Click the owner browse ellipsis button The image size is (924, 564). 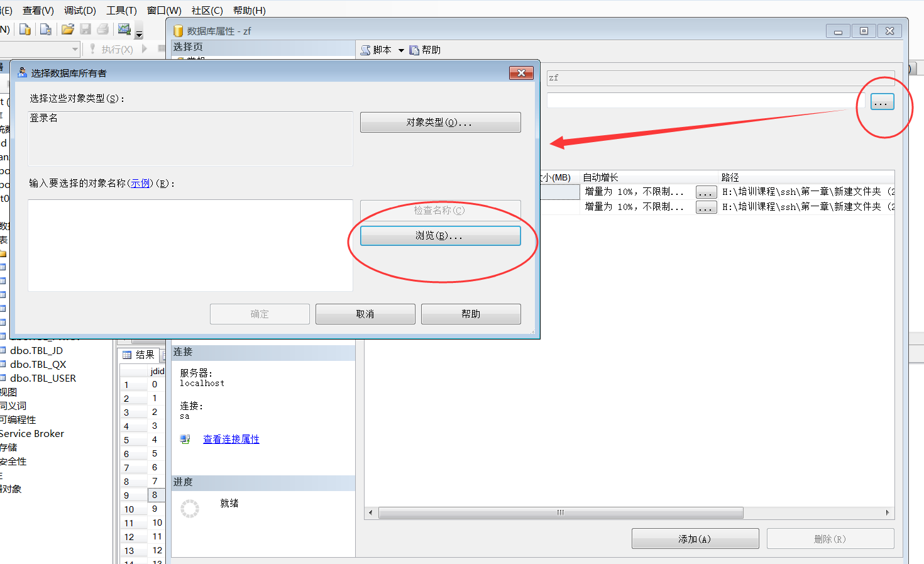(882, 102)
